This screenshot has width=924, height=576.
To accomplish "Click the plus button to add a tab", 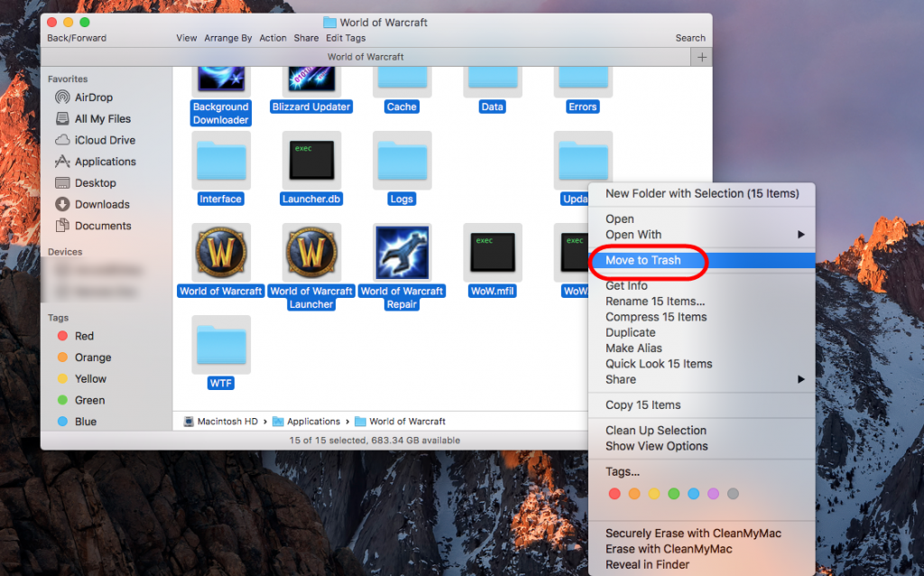I will pyautogui.click(x=702, y=56).
